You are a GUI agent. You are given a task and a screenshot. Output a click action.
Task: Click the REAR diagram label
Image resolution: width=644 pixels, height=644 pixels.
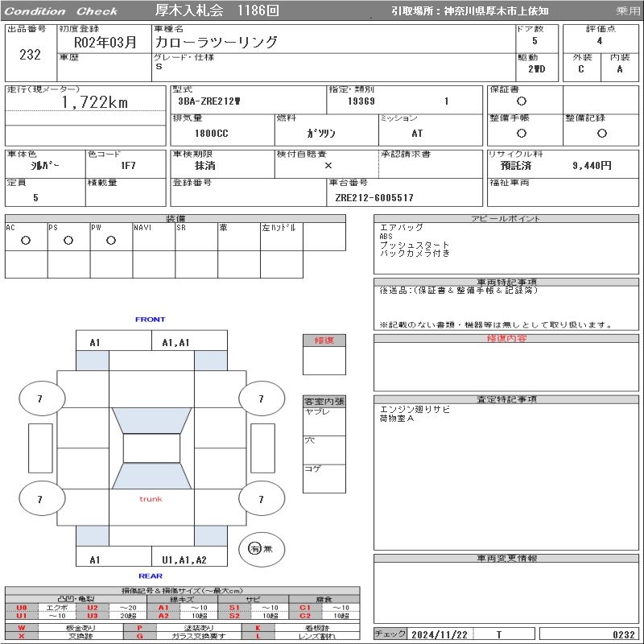click(151, 576)
